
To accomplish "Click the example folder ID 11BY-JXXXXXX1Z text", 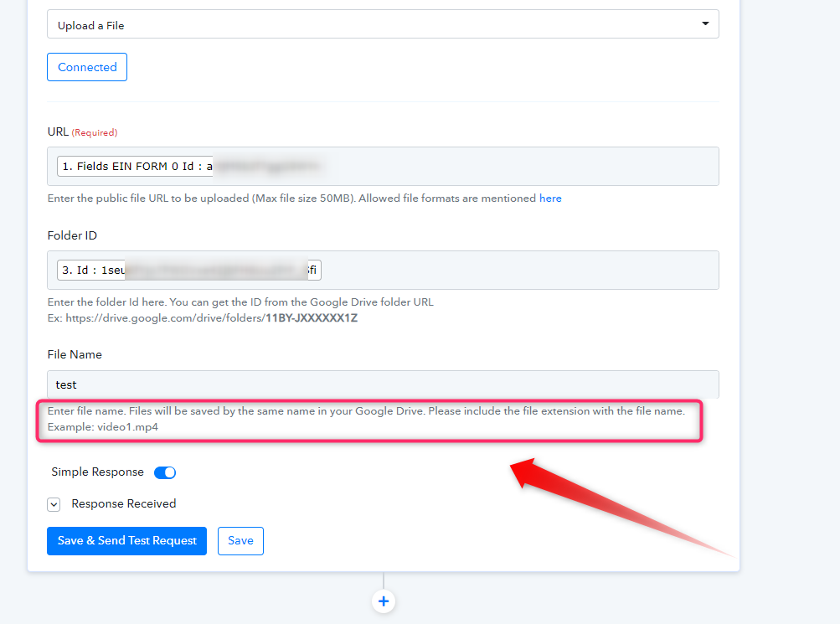I will (x=312, y=319).
